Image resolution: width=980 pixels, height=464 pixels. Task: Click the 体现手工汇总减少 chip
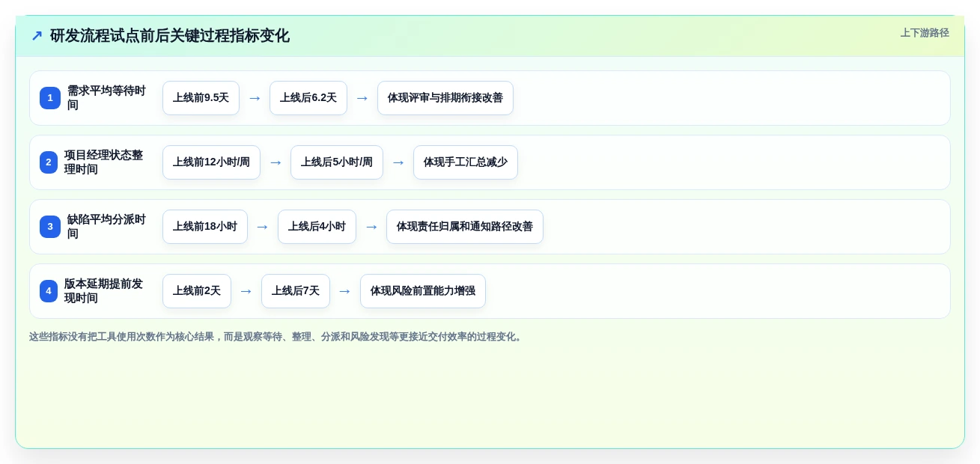466,162
